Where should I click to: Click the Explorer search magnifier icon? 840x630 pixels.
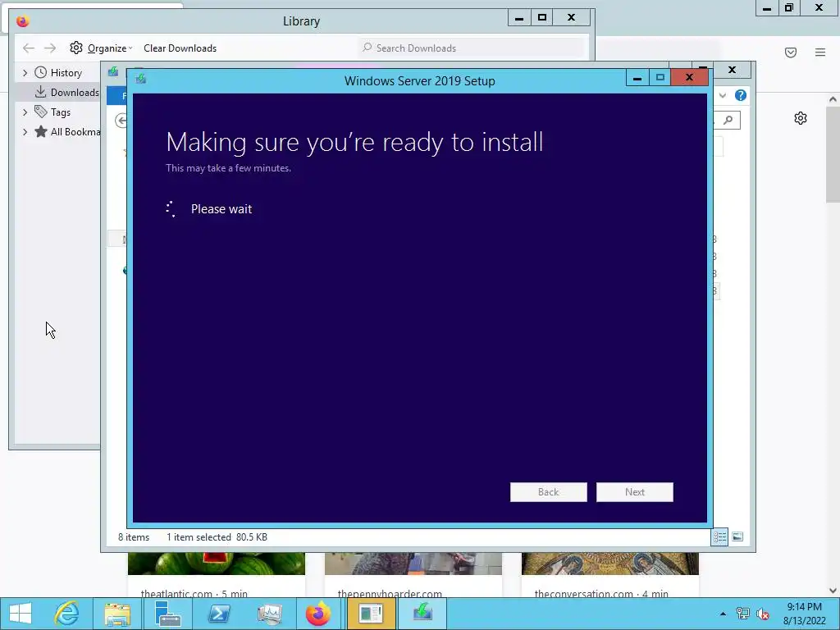click(728, 120)
